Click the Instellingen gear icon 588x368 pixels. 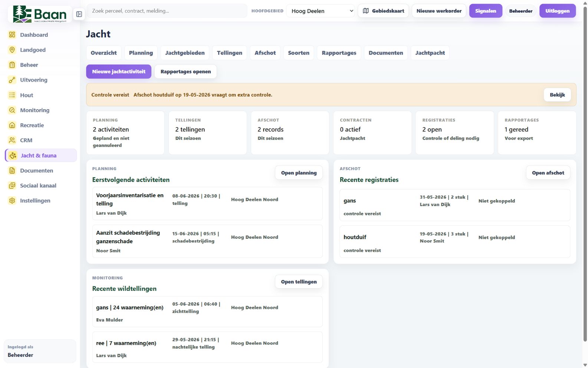pos(12,201)
